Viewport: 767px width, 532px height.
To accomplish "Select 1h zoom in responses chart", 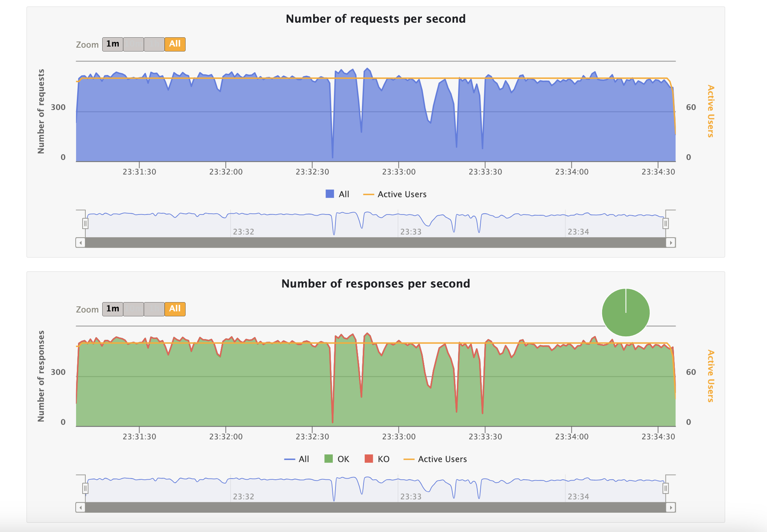I will pyautogui.click(x=154, y=309).
